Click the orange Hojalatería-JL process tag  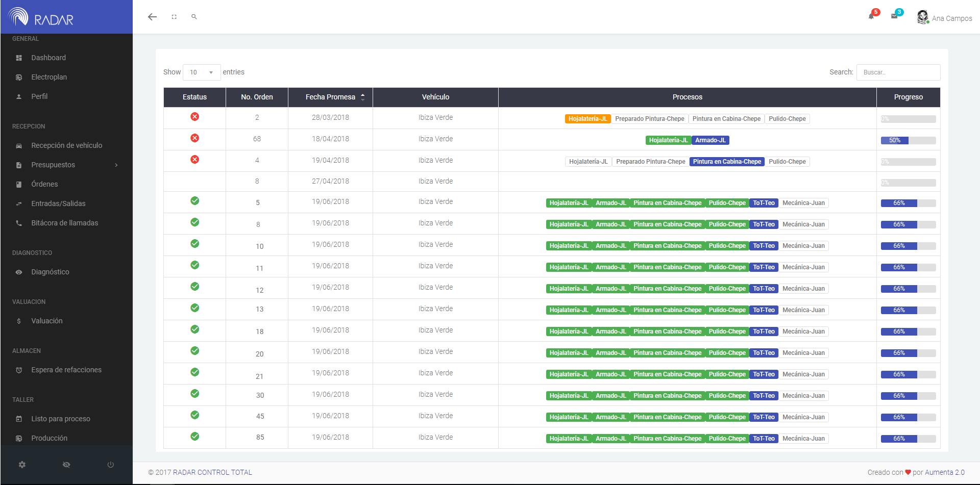point(587,119)
